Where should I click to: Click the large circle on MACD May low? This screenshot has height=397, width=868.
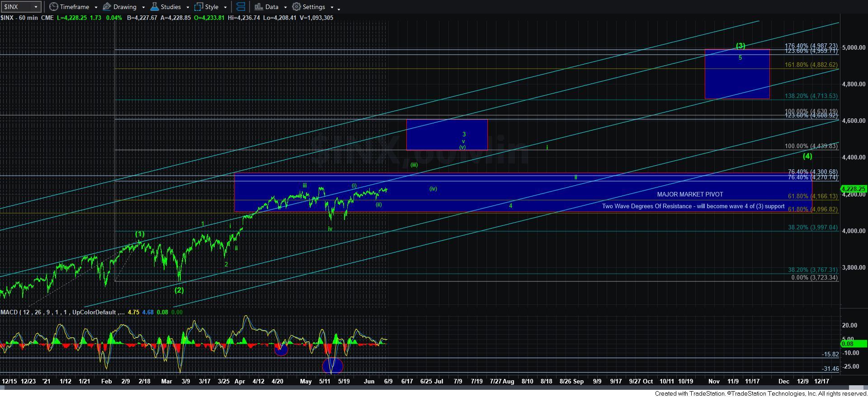pyautogui.click(x=332, y=366)
